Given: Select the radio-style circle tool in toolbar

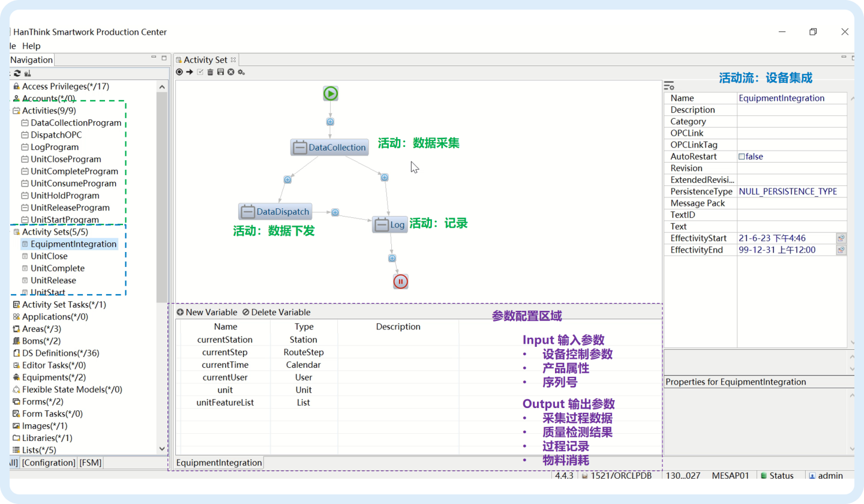Looking at the screenshot, I should coord(179,72).
